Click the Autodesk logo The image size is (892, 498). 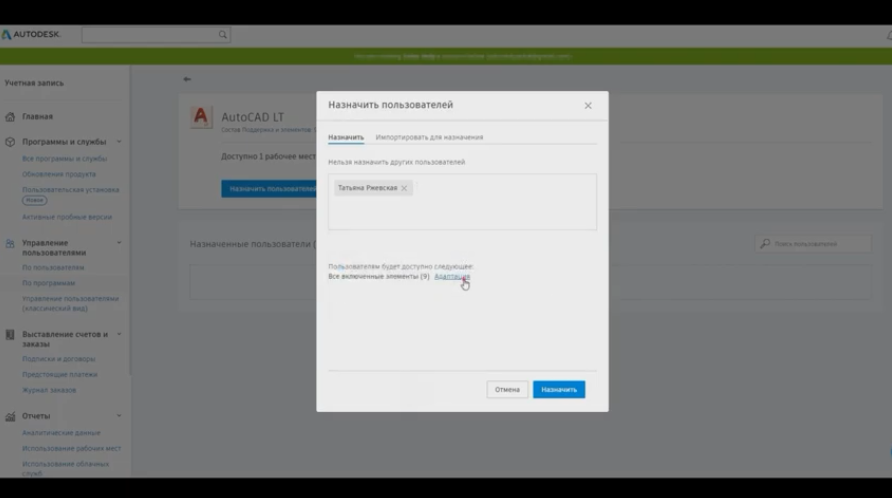[x=31, y=35]
